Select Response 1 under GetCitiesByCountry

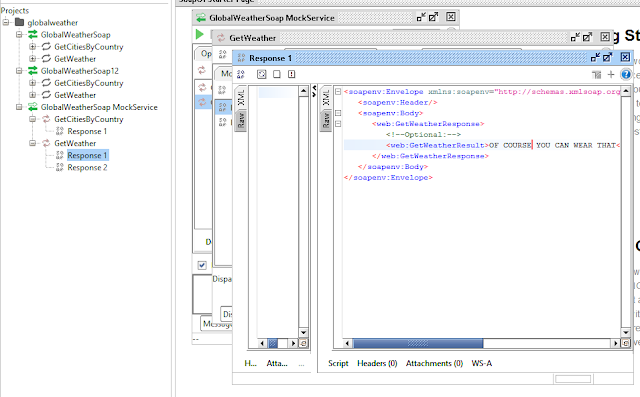pyautogui.click(x=87, y=131)
